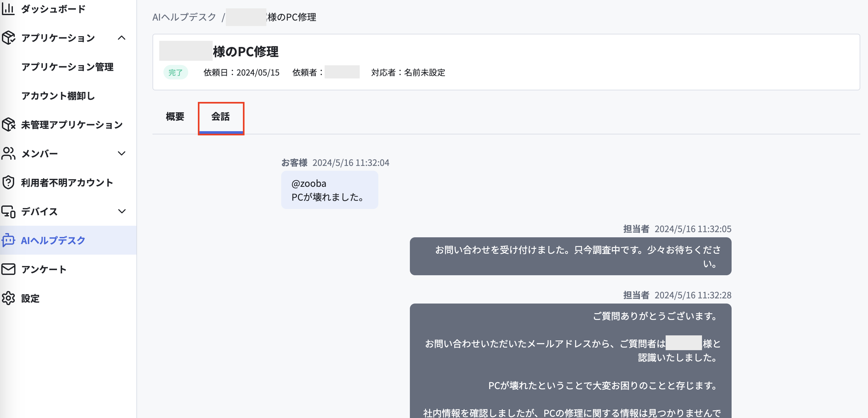868x418 pixels.
Task: Click the AIヘルプデスク robot icon
Action: click(x=8, y=240)
